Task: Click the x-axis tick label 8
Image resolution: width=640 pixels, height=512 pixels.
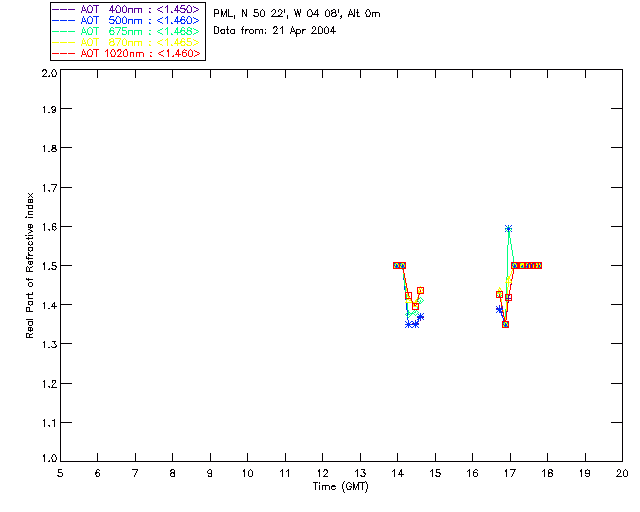Action: [173, 474]
